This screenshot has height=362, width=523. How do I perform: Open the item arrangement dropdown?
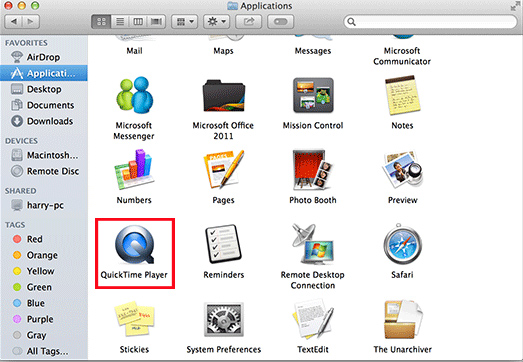point(185,22)
